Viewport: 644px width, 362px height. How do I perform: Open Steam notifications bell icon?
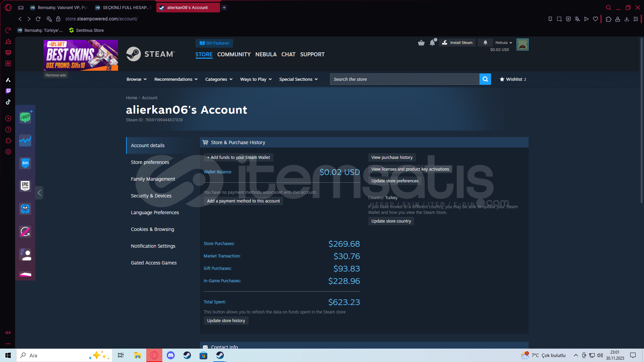[x=485, y=43]
